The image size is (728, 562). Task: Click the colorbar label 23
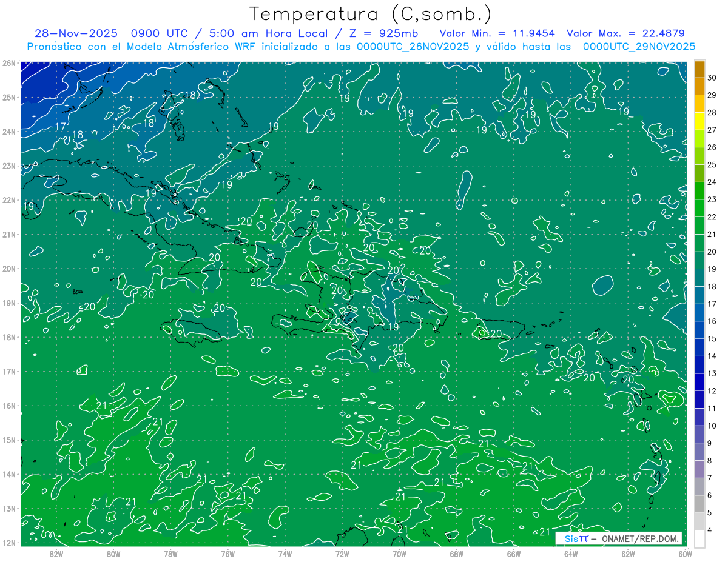coord(712,199)
